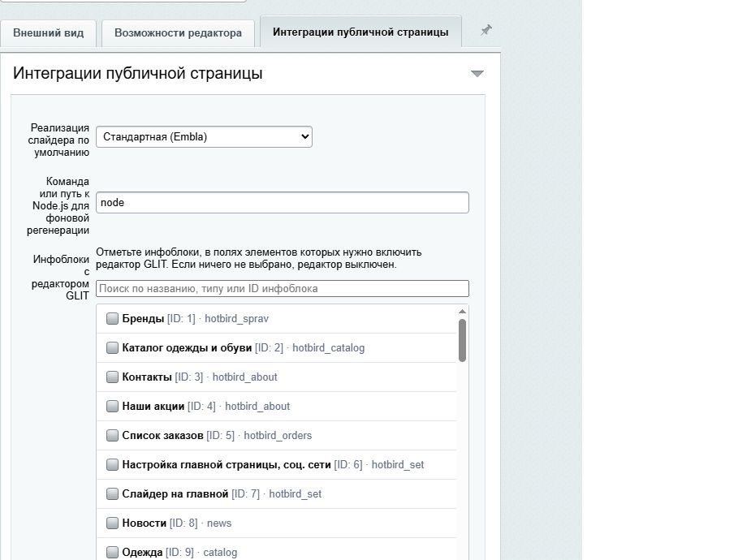The height and width of the screenshot is (560, 751).
Task: Click the infoblock list scrollbar thumb
Action: coord(462,340)
